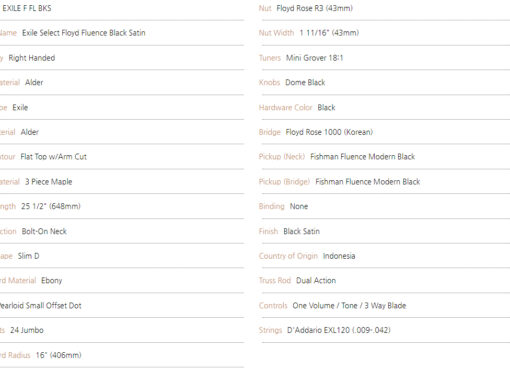Click the Exile Select Floyd Fluence Black Satin name
This screenshot has width=510, height=382.
(x=84, y=33)
